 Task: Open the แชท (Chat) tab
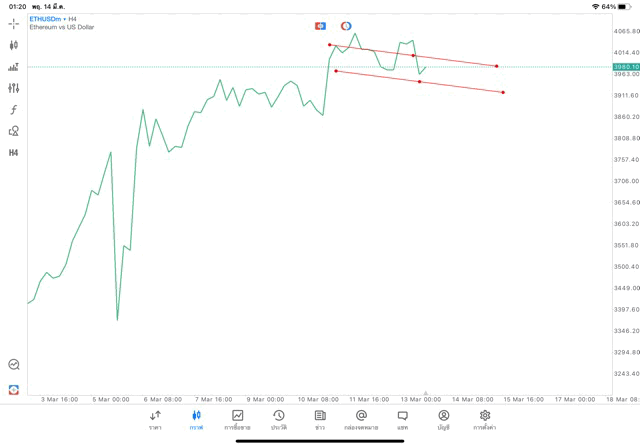pos(402,419)
